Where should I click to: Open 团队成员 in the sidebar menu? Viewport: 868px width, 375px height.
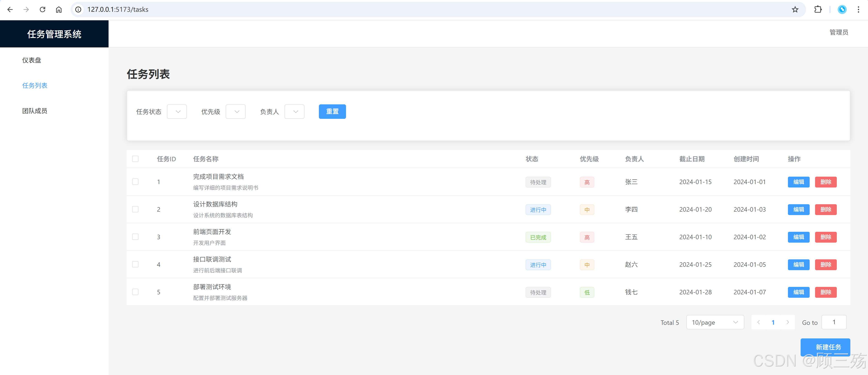35,111
